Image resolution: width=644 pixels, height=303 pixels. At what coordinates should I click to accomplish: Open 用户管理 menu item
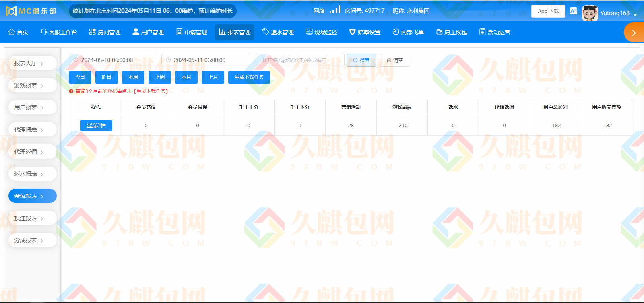(x=148, y=32)
